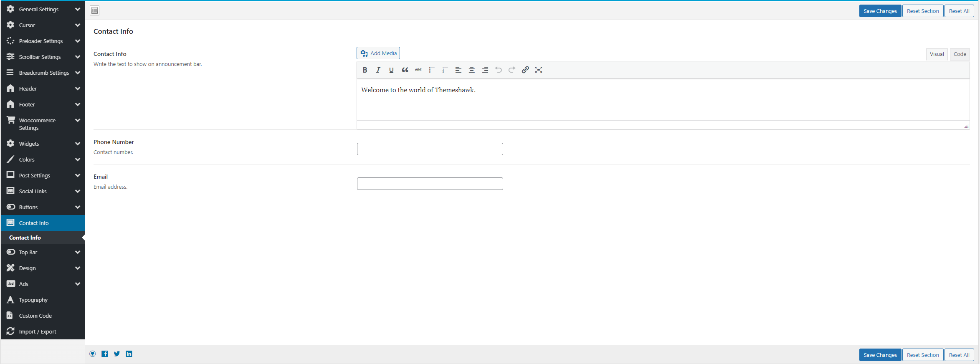Toggle strikethrough formatting

pyautogui.click(x=418, y=70)
